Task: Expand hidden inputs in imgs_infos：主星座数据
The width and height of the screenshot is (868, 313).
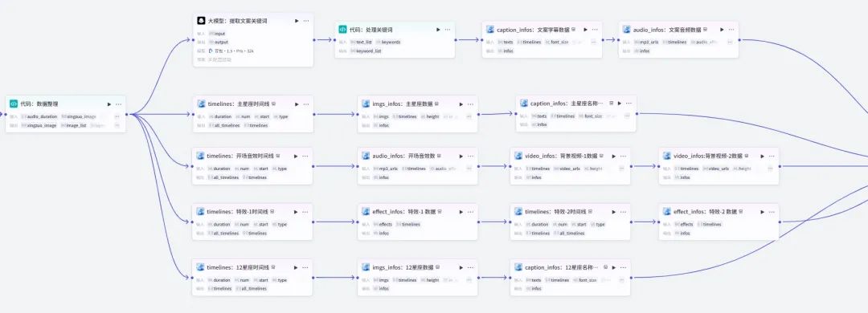Action: pyautogui.click(x=469, y=116)
